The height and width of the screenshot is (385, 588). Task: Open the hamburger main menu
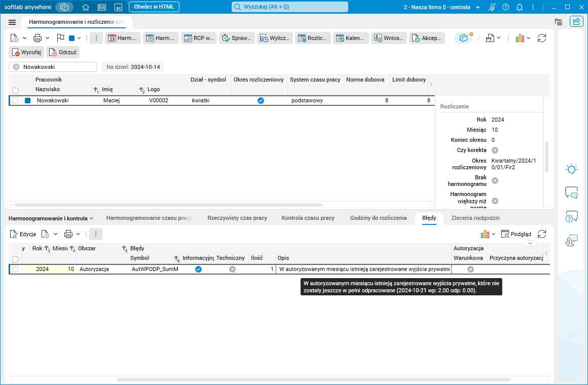point(12,22)
